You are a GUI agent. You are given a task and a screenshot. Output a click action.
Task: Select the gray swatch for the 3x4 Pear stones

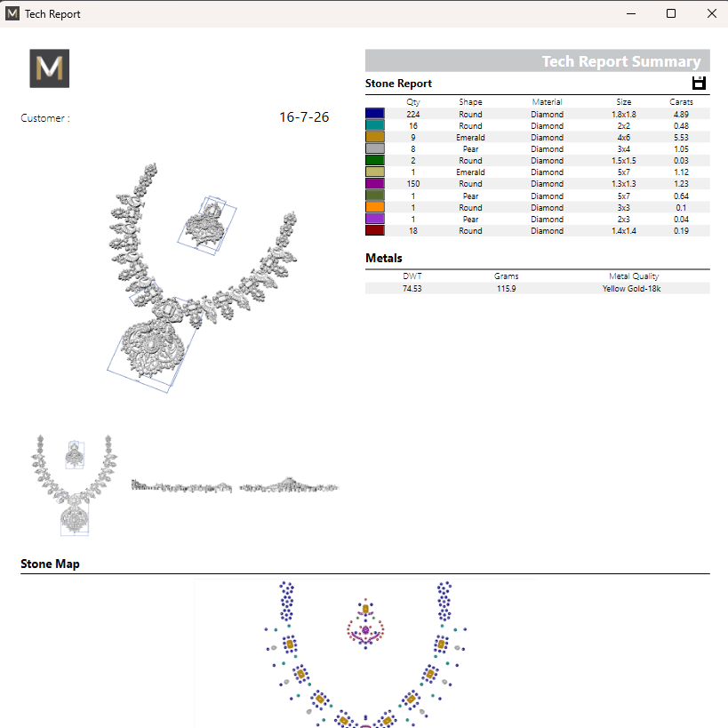point(375,148)
